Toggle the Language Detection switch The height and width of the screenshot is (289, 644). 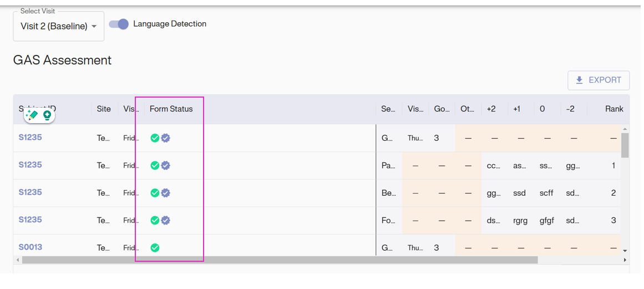[x=119, y=24]
